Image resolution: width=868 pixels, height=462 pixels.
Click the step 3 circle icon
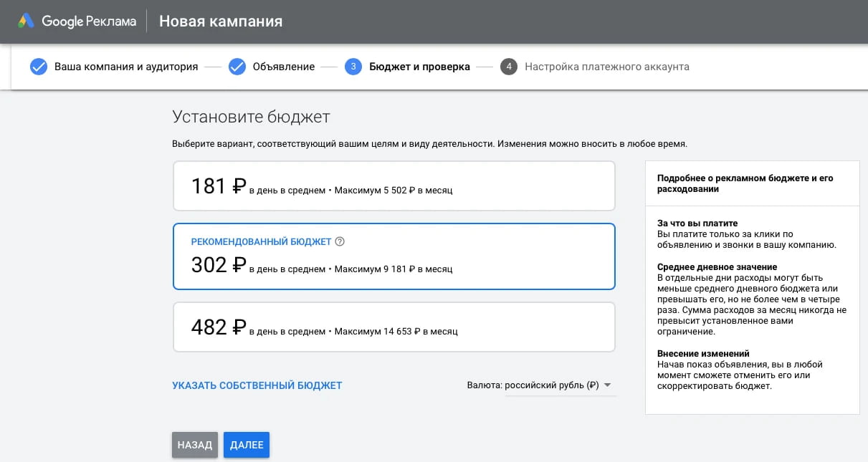click(352, 66)
